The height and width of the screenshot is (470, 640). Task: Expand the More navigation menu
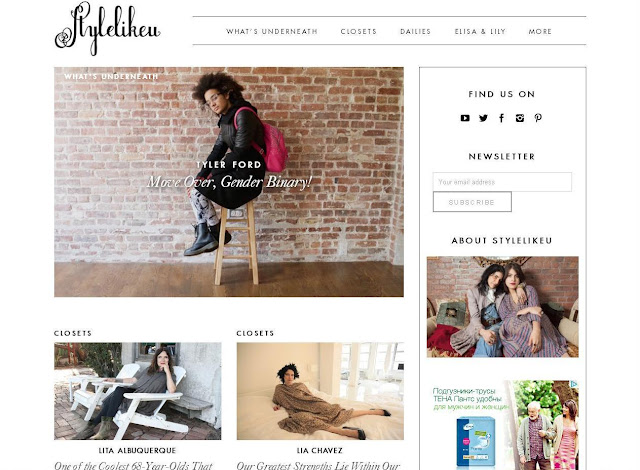pos(540,31)
